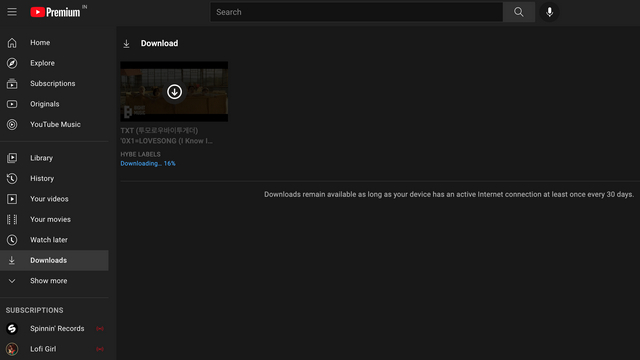Open Lofi Girl subscription
This screenshot has width=640, height=360.
[x=54, y=349]
